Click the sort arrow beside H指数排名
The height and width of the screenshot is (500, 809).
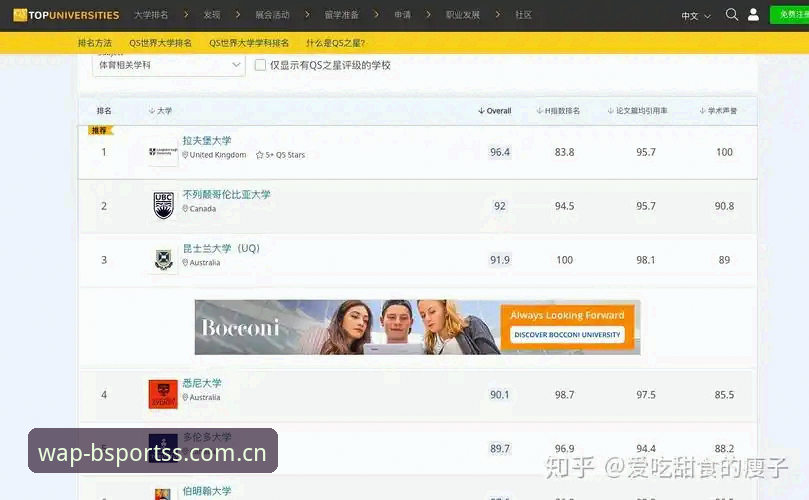(x=540, y=111)
